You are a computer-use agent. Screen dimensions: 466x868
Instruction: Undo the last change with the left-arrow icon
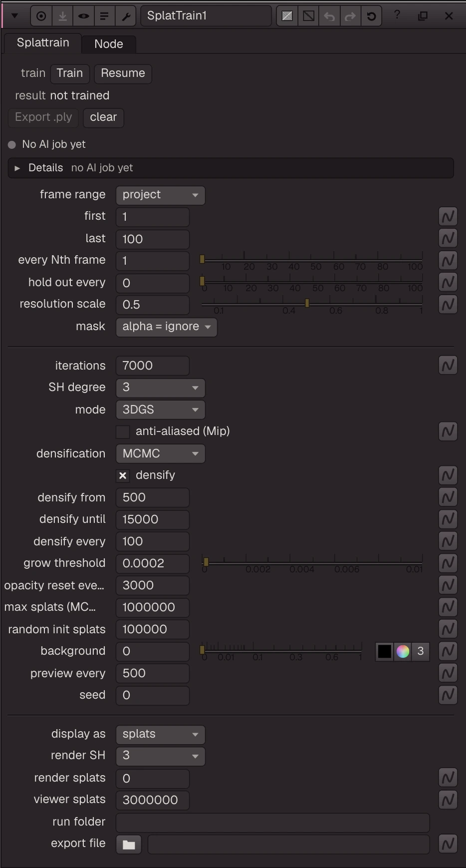(x=329, y=16)
